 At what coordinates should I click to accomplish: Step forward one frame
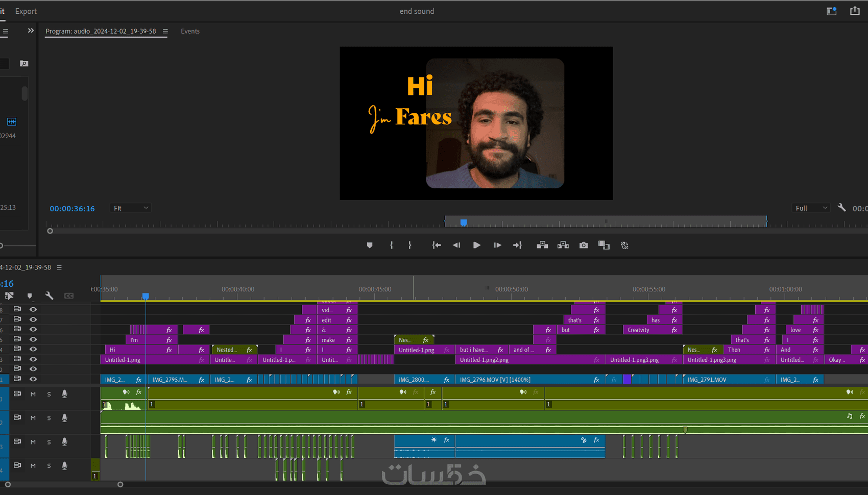pos(497,245)
